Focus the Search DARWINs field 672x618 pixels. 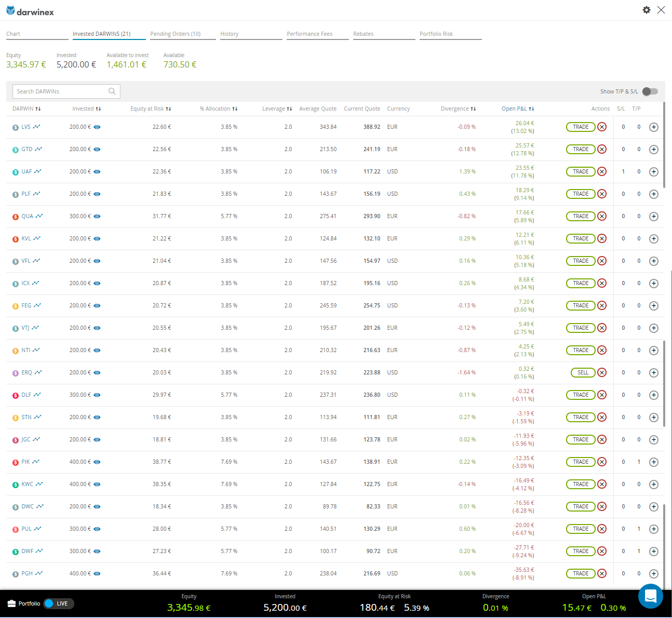click(x=66, y=91)
